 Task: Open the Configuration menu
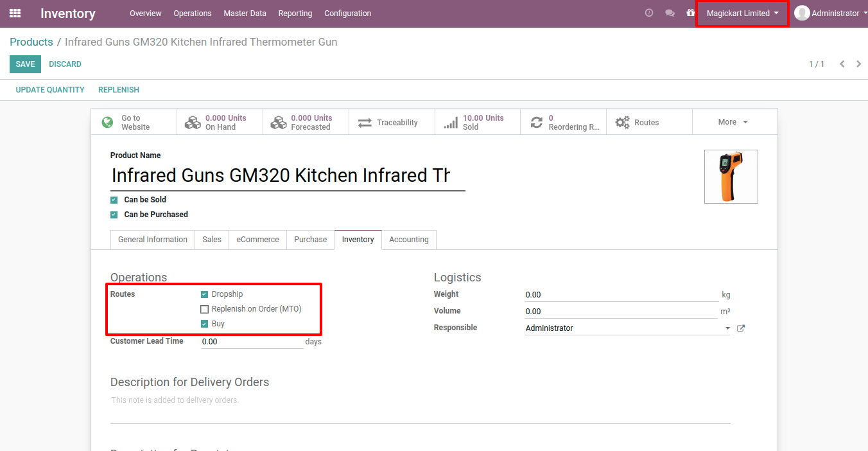coord(347,13)
